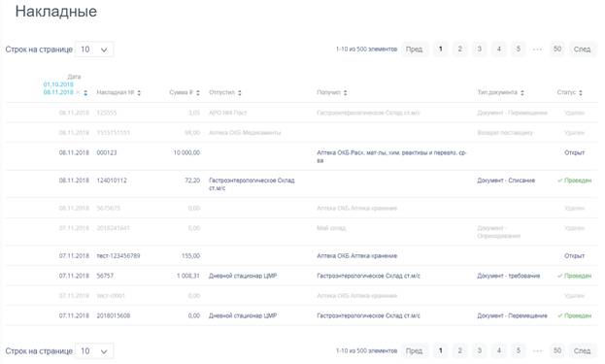Sort by Получил column arrows
The width and height of the screenshot is (605, 364).
point(346,92)
